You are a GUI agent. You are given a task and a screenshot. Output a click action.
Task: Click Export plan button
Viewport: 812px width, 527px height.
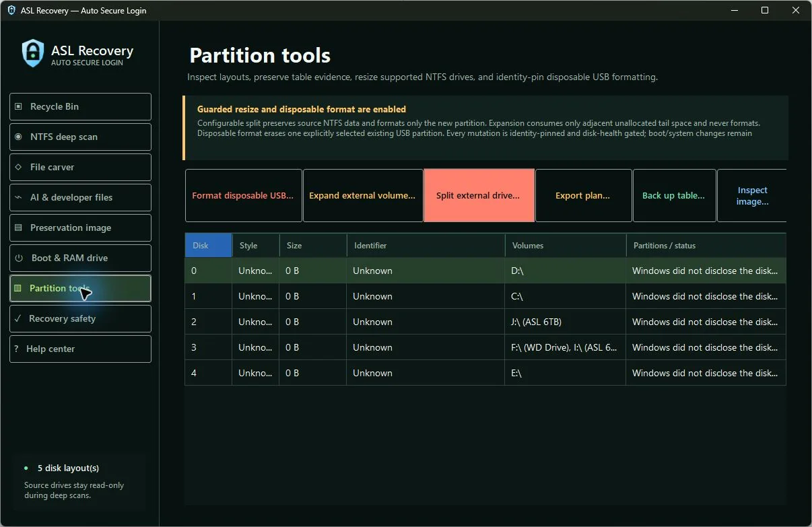point(584,195)
